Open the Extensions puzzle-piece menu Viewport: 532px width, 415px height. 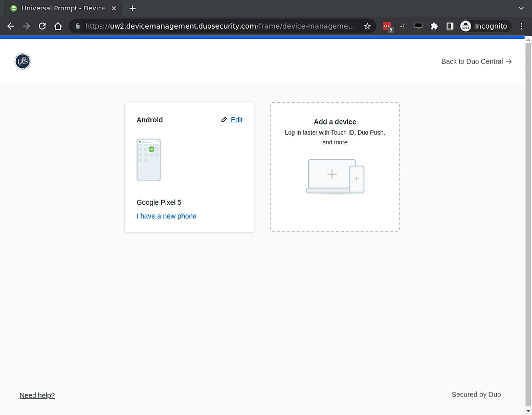click(434, 26)
